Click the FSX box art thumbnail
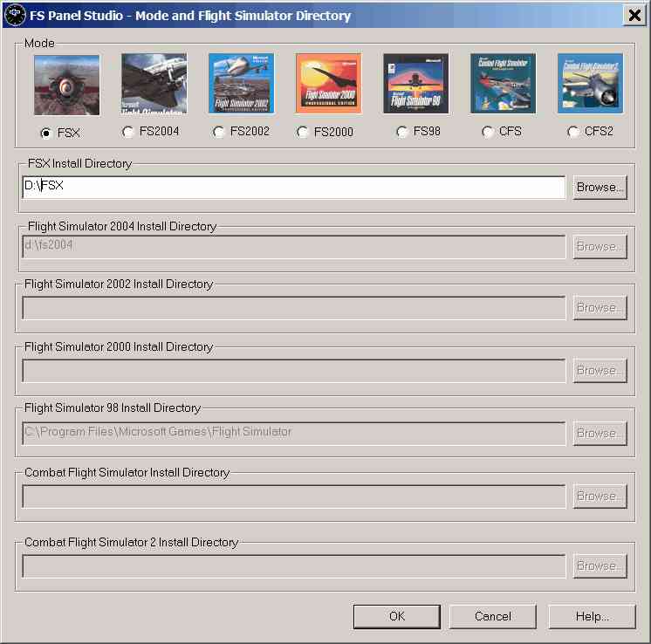Screen dimensions: 651x644 (x=67, y=86)
